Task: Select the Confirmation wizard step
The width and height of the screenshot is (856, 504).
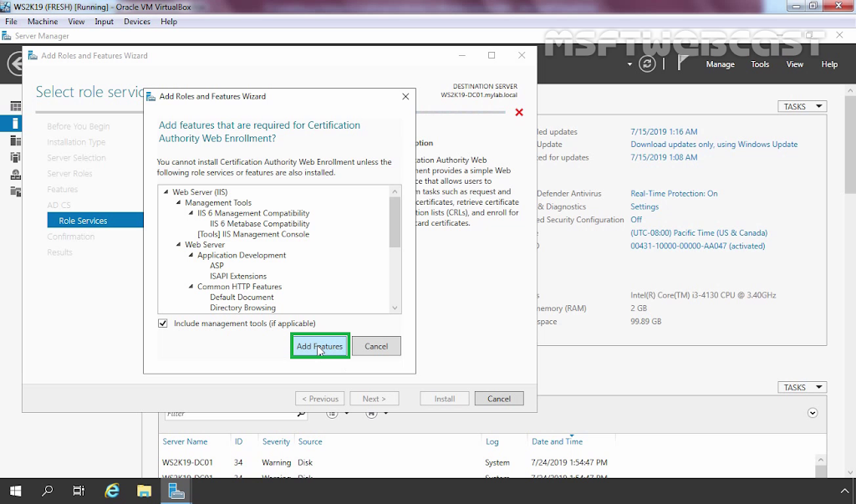Action: [x=71, y=237]
